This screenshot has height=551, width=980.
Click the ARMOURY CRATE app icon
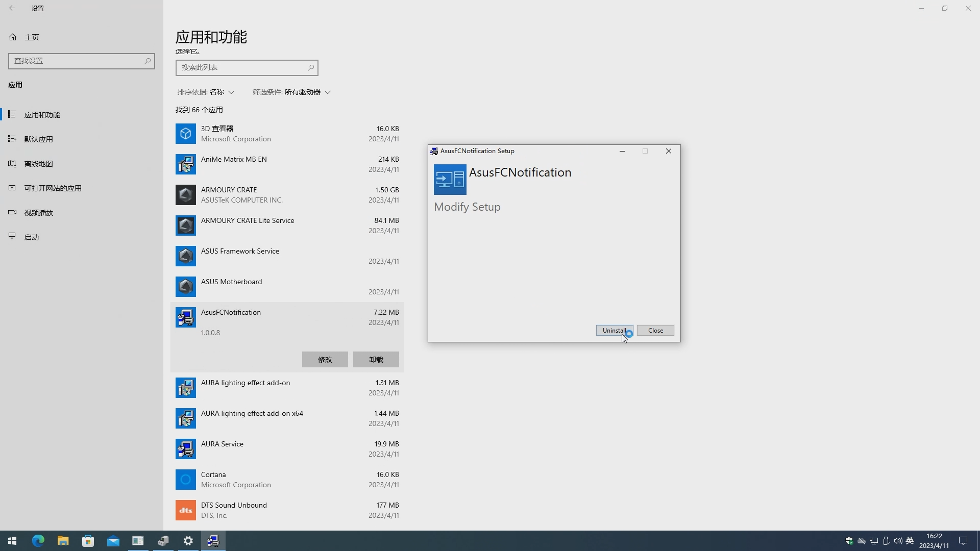click(185, 194)
